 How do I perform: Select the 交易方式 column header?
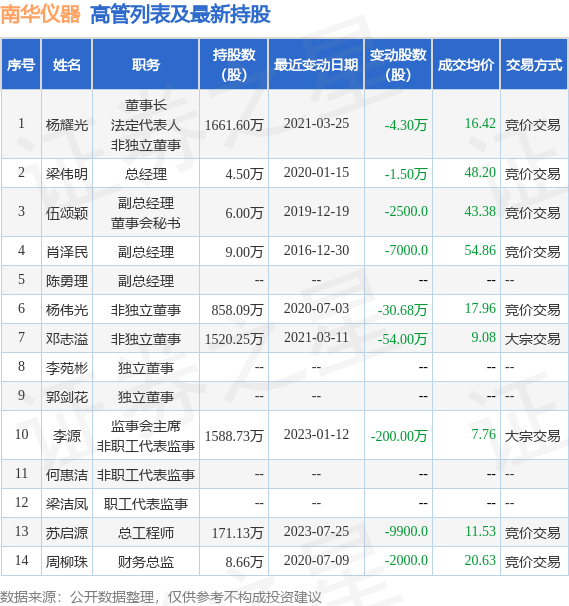pos(534,65)
